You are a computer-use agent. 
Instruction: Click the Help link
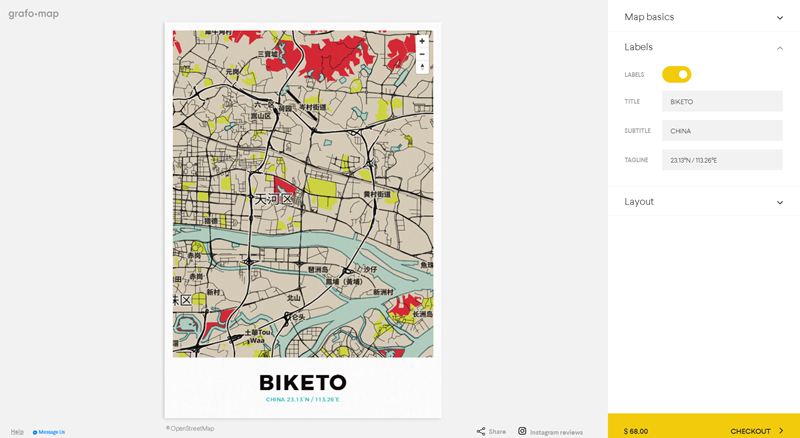[17, 432]
